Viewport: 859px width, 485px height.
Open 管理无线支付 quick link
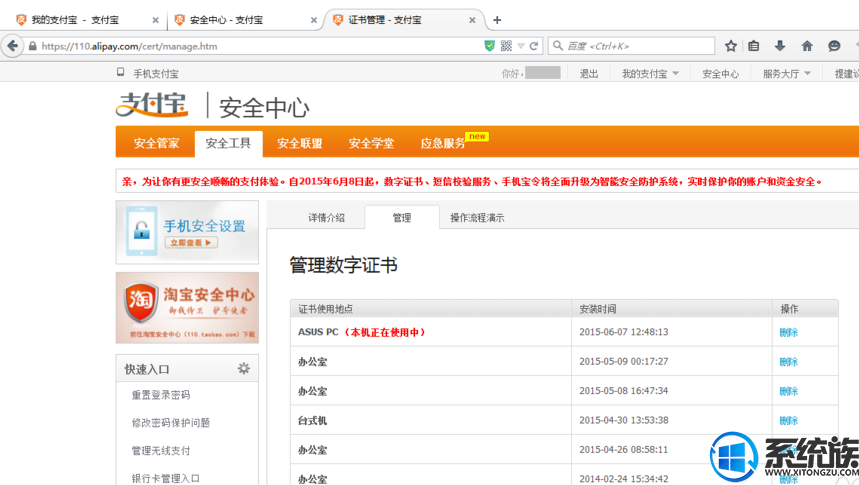pyautogui.click(x=161, y=450)
